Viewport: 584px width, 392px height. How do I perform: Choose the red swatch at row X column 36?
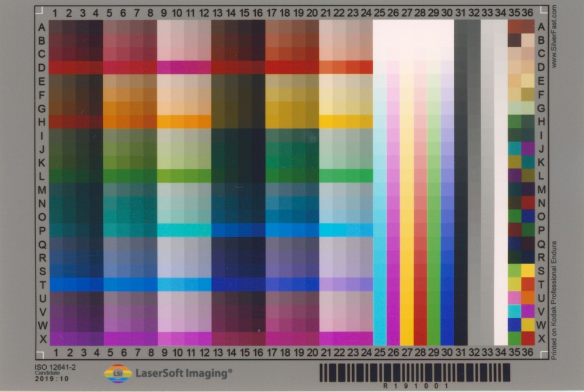coord(528,338)
